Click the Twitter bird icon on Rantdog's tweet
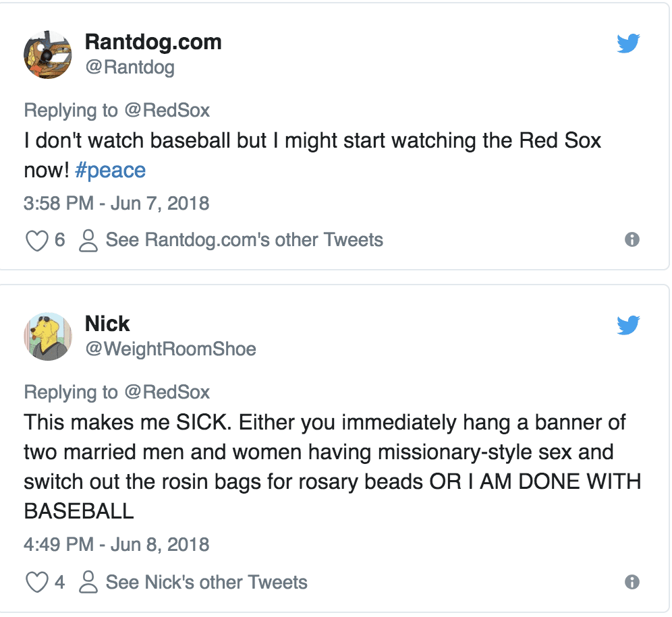The width and height of the screenshot is (672, 617). tap(628, 45)
